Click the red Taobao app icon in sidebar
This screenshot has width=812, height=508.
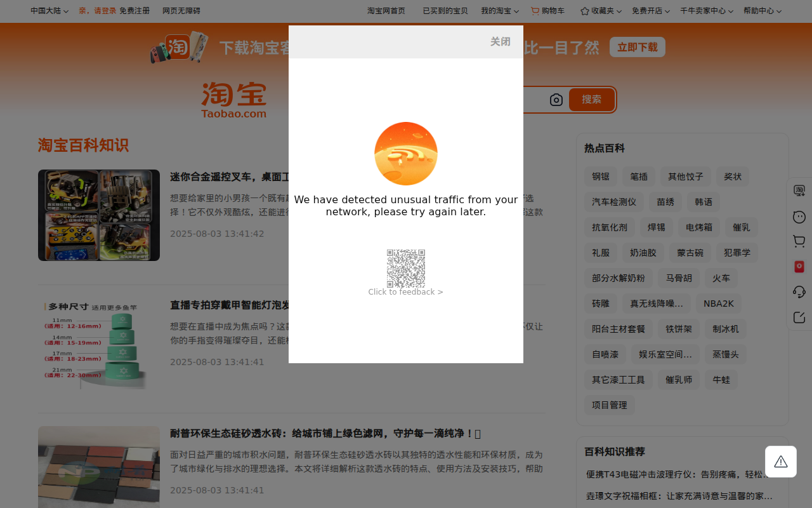click(799, 266)
